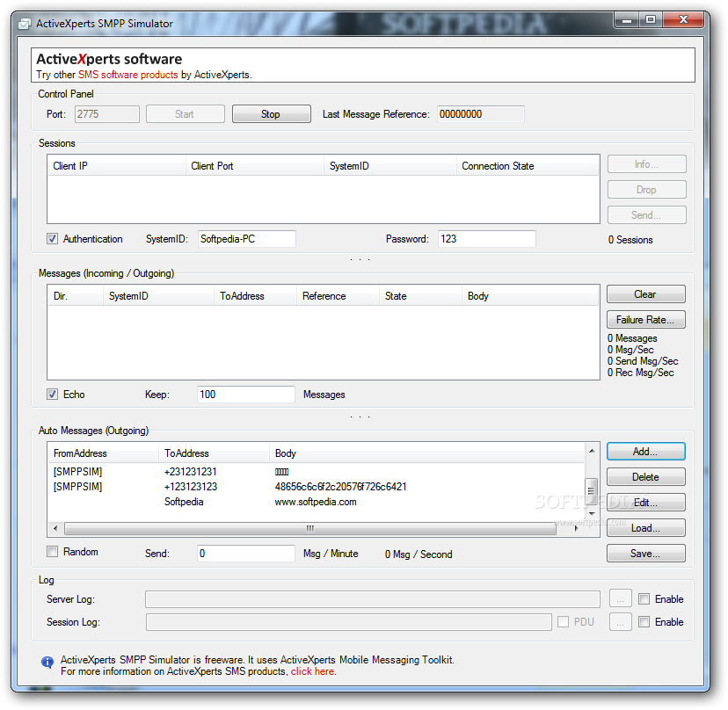Click the horizontal scrollbar in Auto Messages
728x710 pixels.
click(x=310, y=528)
